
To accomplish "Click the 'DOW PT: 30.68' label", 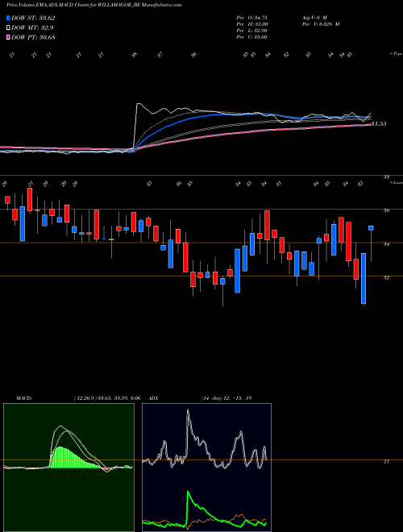I will [33, 37].
